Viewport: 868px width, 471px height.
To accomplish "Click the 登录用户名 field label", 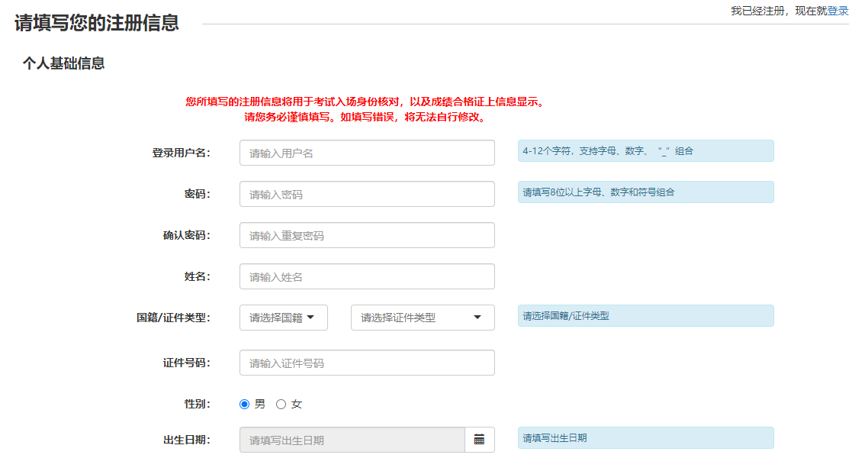I will point(181,153).
